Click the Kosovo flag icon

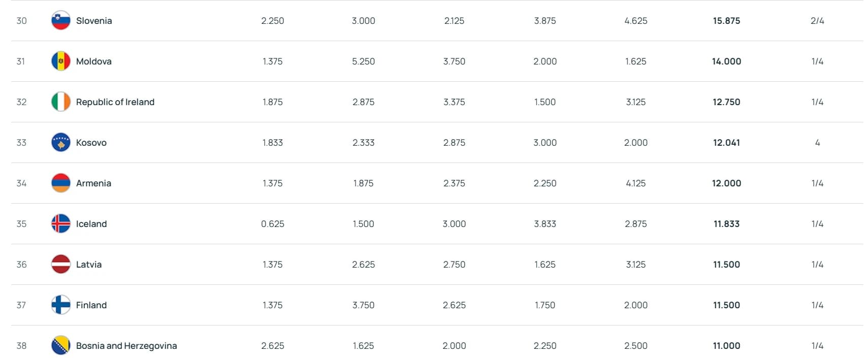61,143
